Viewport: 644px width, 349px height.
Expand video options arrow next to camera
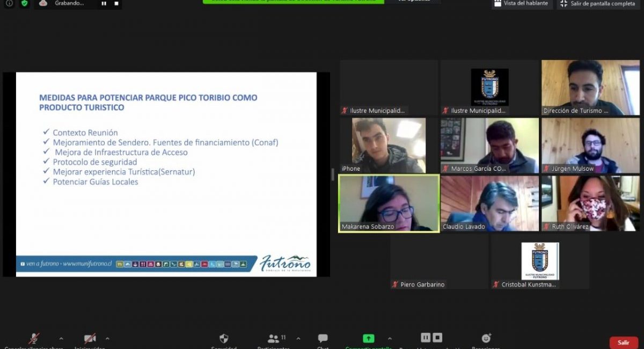[107, 339]
